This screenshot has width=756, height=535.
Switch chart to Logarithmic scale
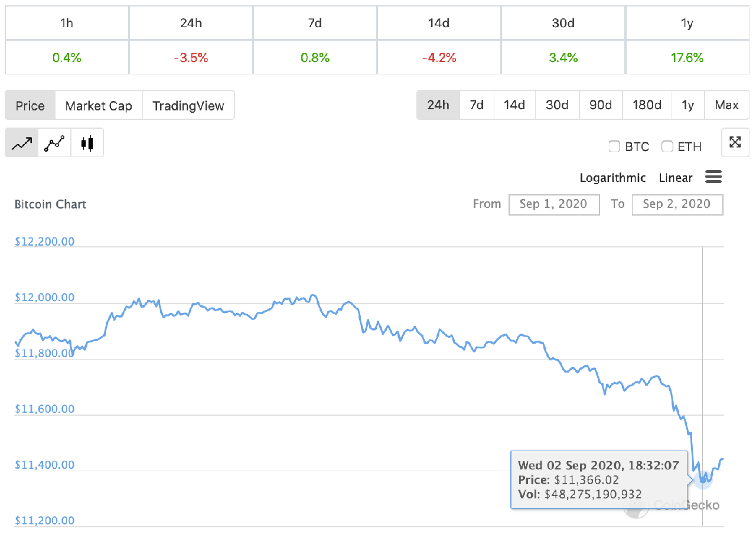click(612, 178)
